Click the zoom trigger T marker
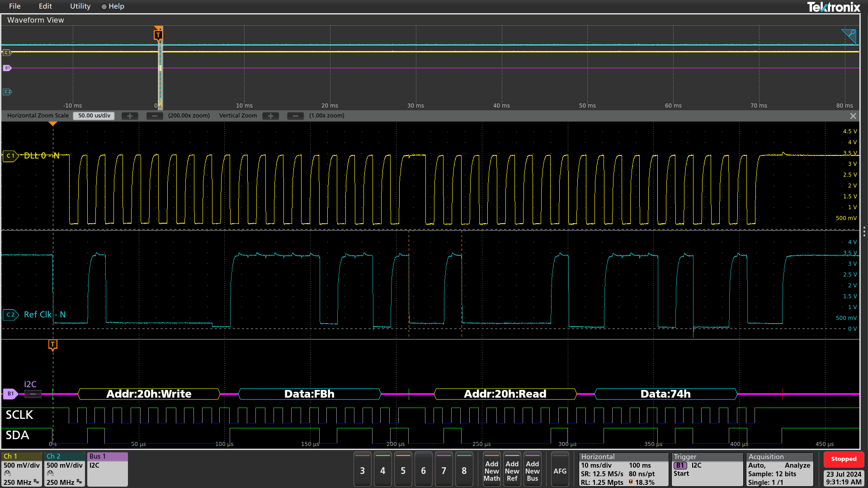Viewport: 868px width, 488px height. point(53,345)
